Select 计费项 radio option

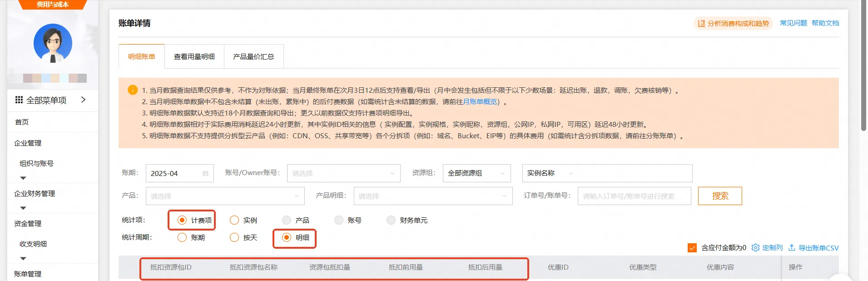pos(182,220)
